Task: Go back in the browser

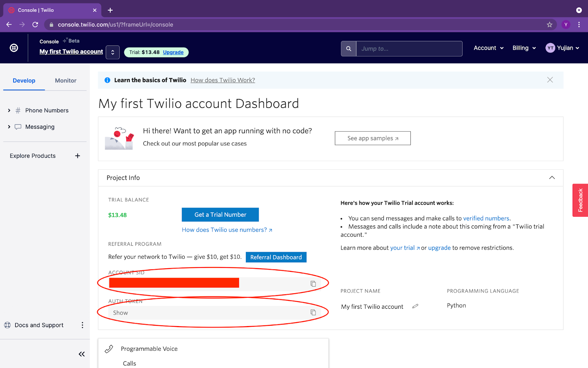Action: (9, 25)
